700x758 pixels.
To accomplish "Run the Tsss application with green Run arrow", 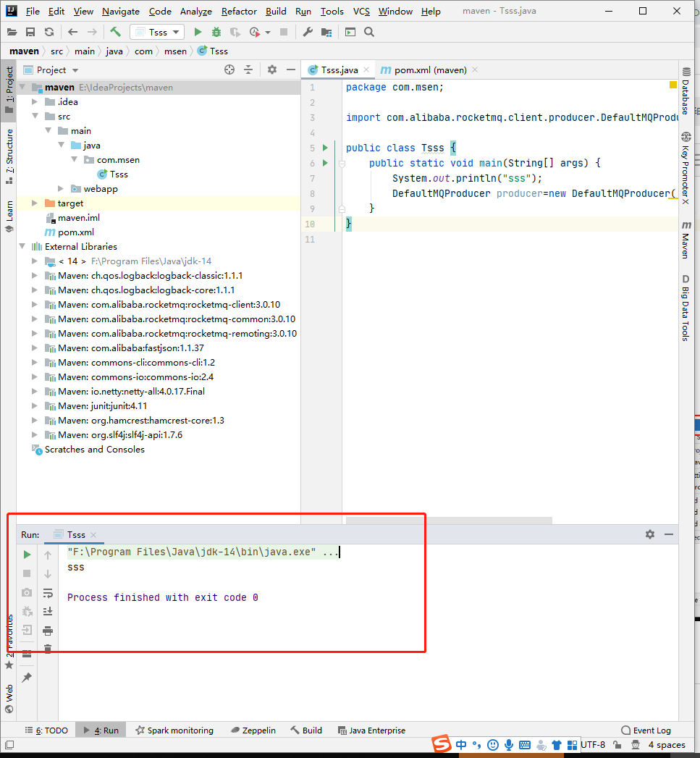I will click(x=197, y=32).
